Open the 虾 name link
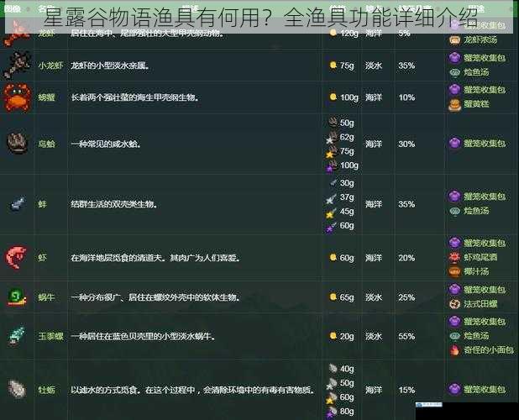Viewport: 519px width, 420px height. click(x=42, y=258)
